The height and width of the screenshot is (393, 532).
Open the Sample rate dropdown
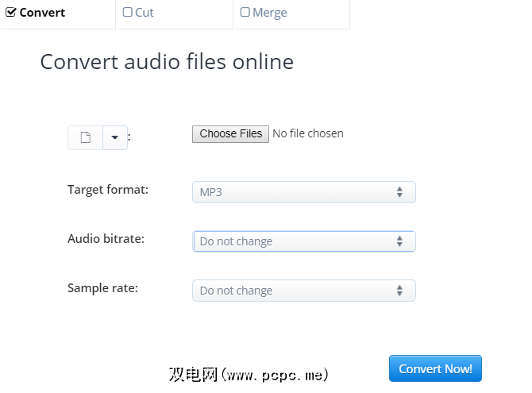click(303, 291)
